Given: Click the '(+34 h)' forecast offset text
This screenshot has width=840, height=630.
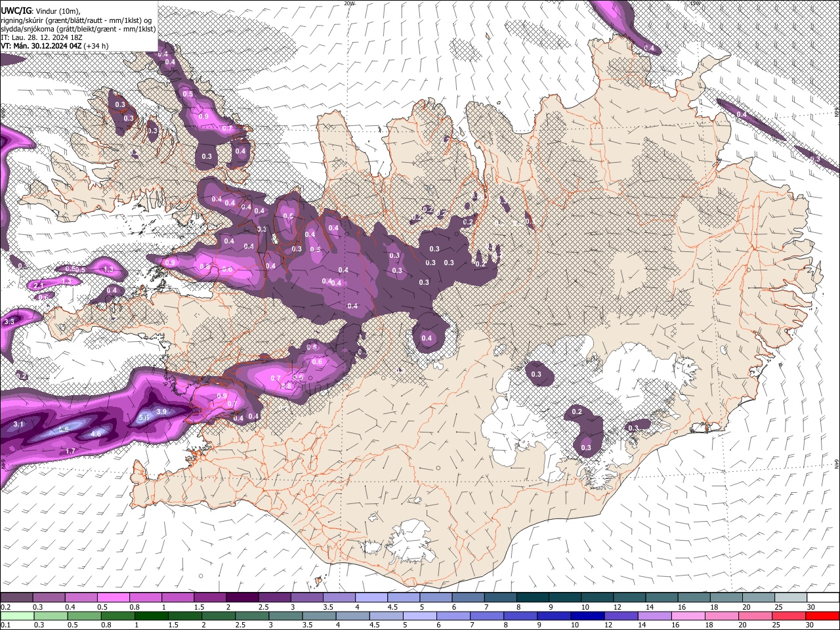Looking at the screenshot, I should tap(96, 46).
